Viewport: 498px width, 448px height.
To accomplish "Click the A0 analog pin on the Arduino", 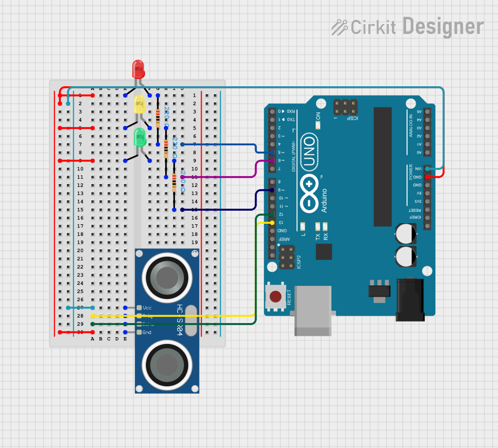I will coord(427,153).
